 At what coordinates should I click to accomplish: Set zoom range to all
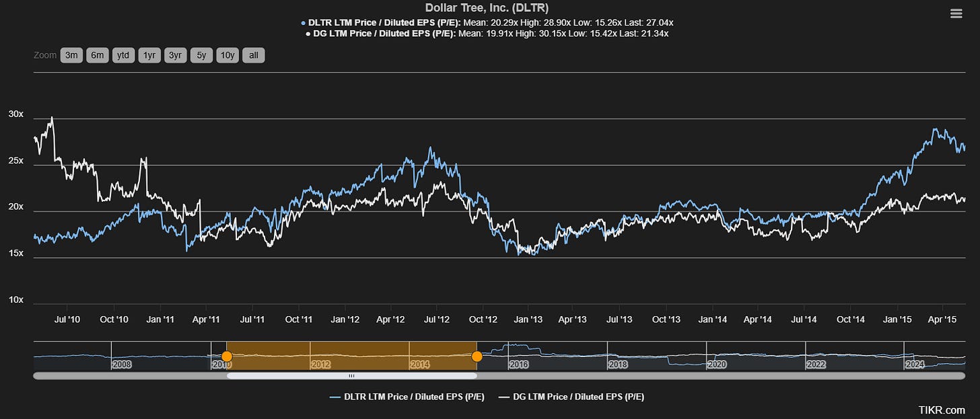click(x=253, y=55)
